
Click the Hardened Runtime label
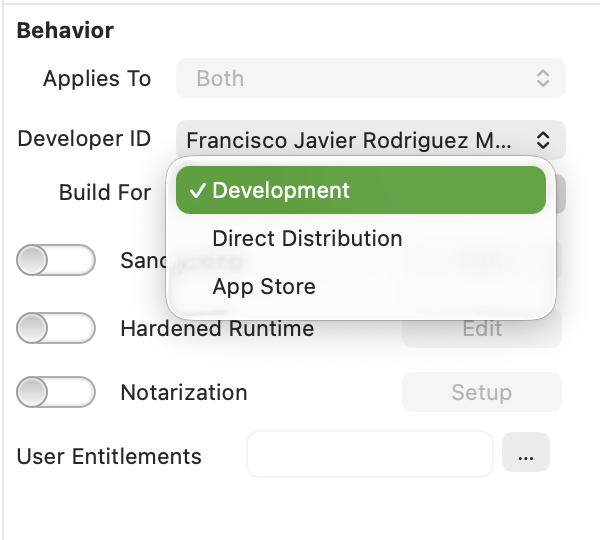pyautogui.click(x=217, y=328)
